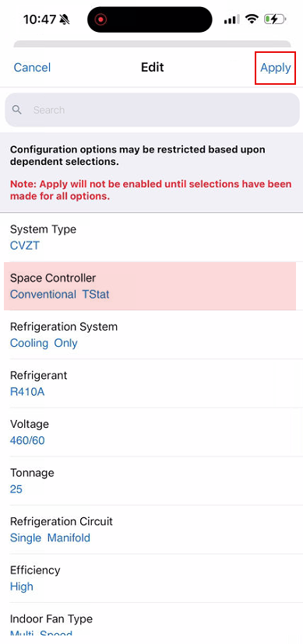Tap the red screen recording indicator

[x=101, y=19]
